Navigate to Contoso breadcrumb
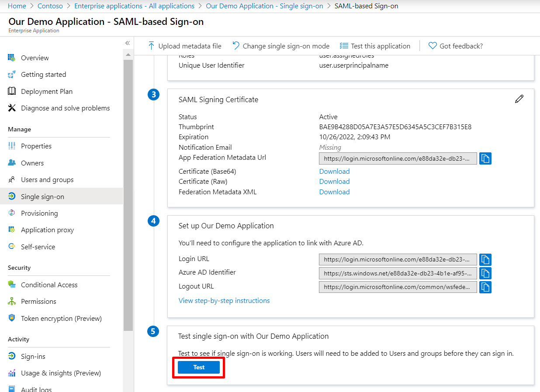The width and height of the screenshot is (540, 392). [x=50, y=6]
